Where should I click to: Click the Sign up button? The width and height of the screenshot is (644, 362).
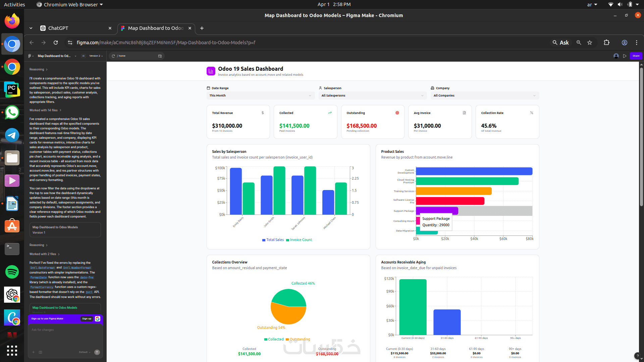pos(87,319)
